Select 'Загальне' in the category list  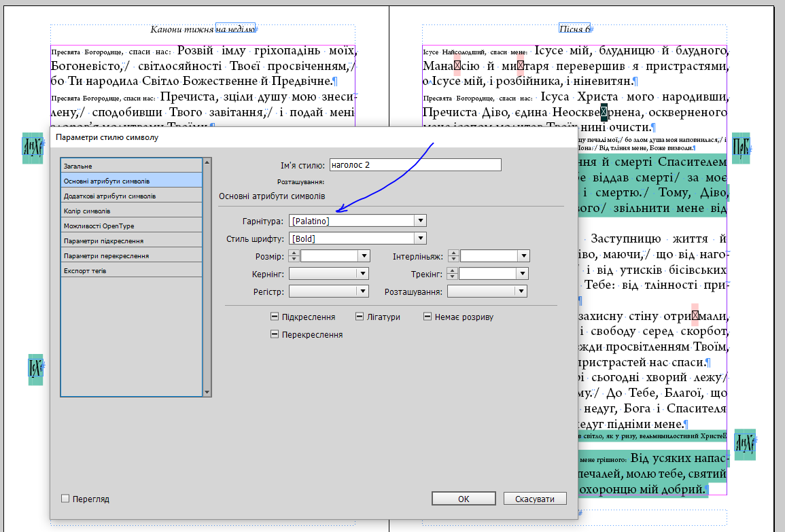(x=131, y=166)
